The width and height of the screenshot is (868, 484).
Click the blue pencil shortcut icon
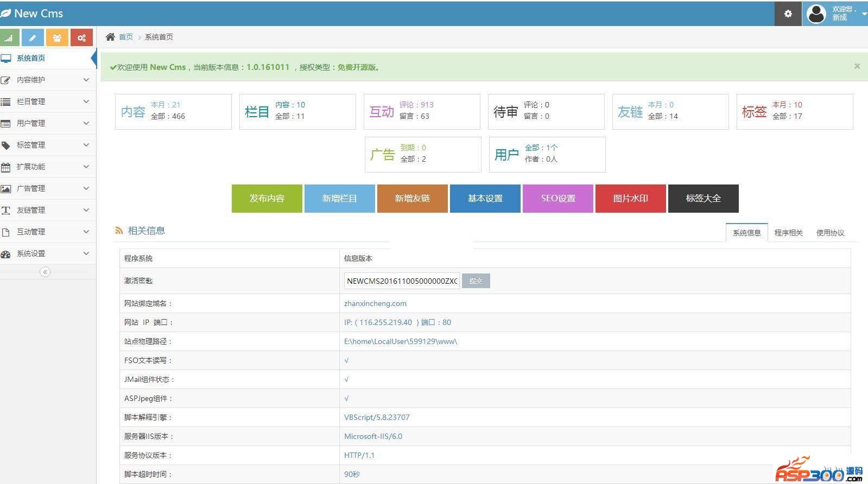(x=33, y=37)
